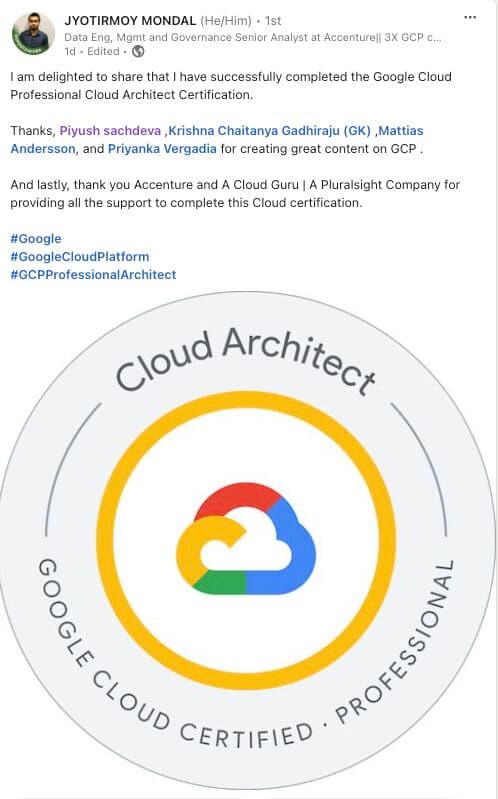Viewport: 498px width, 799px height.
Task: Click the poster's headline about Accenture
Action: [253, 37]
